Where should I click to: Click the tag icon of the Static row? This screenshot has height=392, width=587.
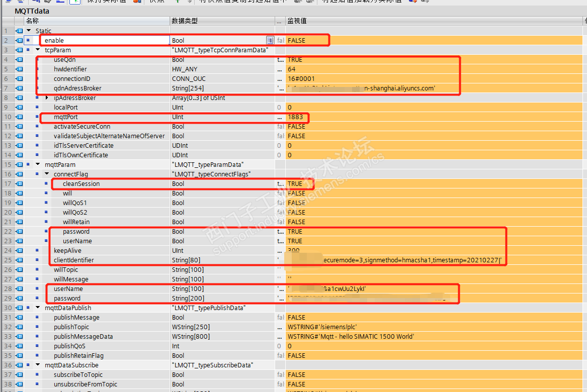click(19, 31)
